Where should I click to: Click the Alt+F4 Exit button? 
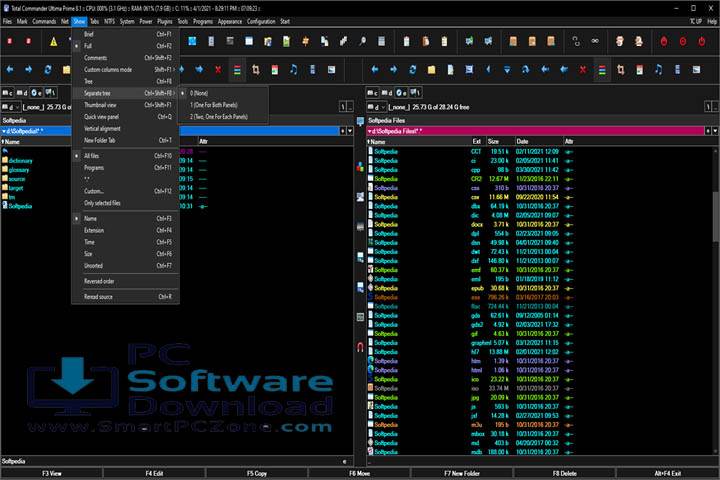click(667, 473)
